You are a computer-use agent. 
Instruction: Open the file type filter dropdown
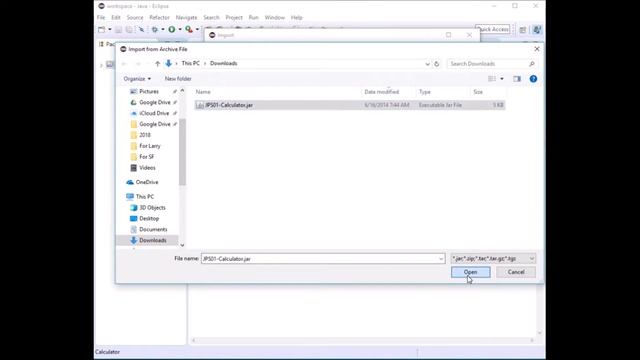[x=493, y=259]
